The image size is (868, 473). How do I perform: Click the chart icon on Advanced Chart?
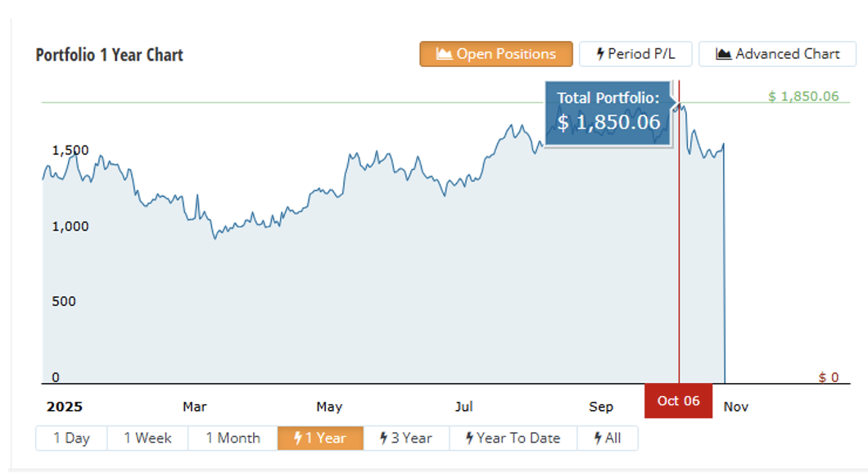click(723, 54)
